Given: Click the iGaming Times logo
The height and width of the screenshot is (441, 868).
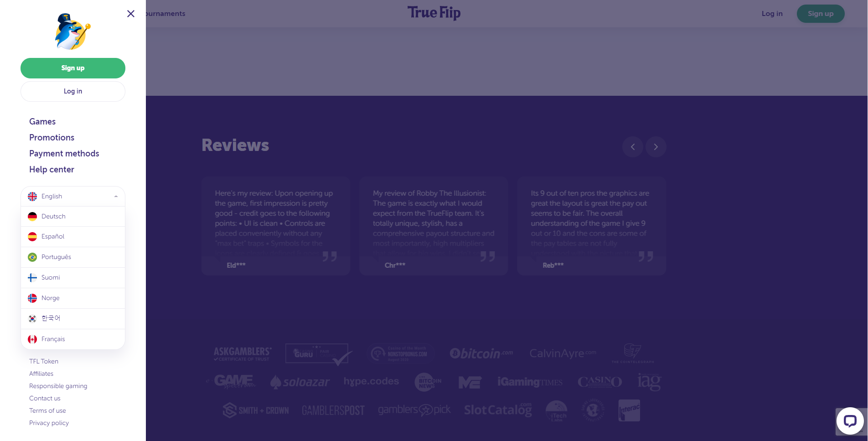Looking at the screenshot, I should 530,382.
